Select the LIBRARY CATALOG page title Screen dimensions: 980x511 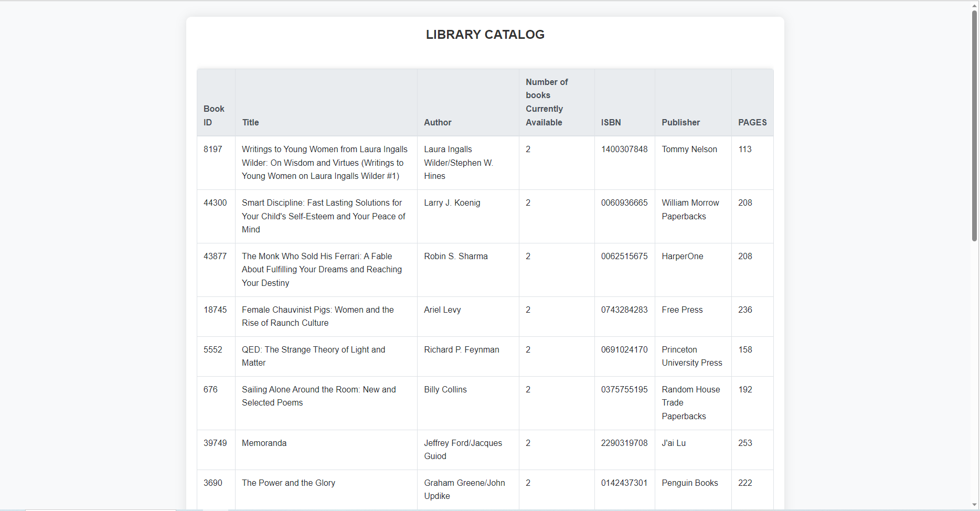(x=485, y=34)
